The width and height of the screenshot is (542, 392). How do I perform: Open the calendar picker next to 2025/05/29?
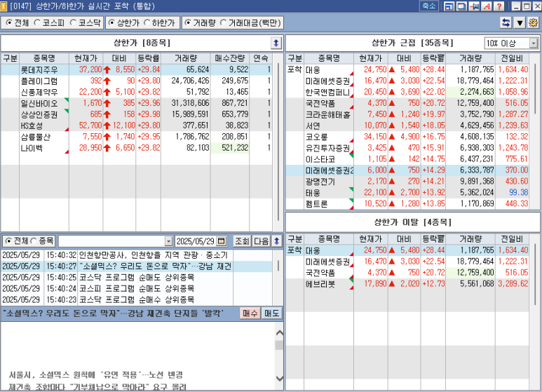[x=222, y=241]
